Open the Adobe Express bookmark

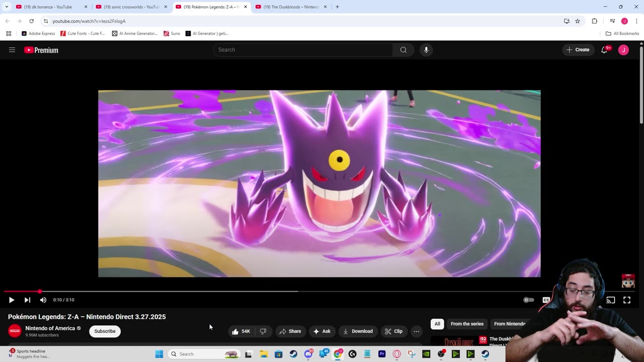38,34
